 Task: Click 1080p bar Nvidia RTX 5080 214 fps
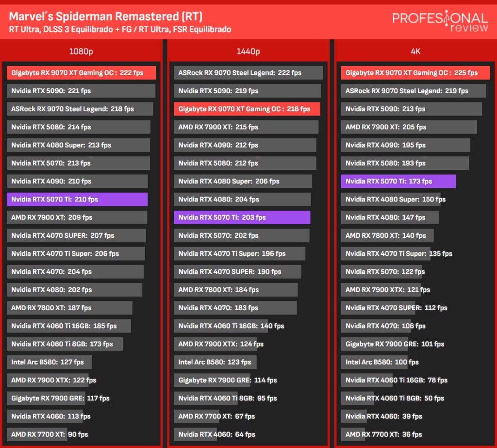[79, 127]
